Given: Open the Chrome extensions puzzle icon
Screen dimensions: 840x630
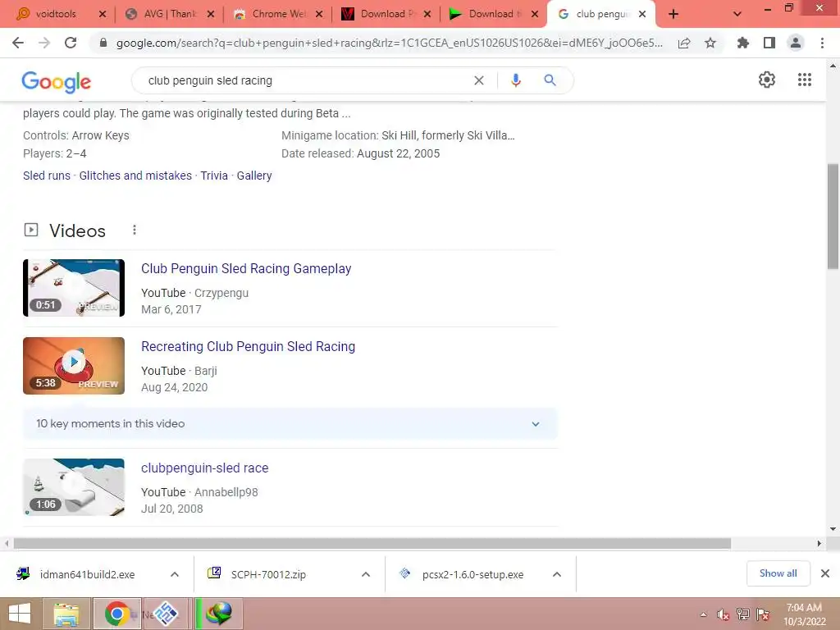Looking at the screenshot, I should tap(742, 43).
